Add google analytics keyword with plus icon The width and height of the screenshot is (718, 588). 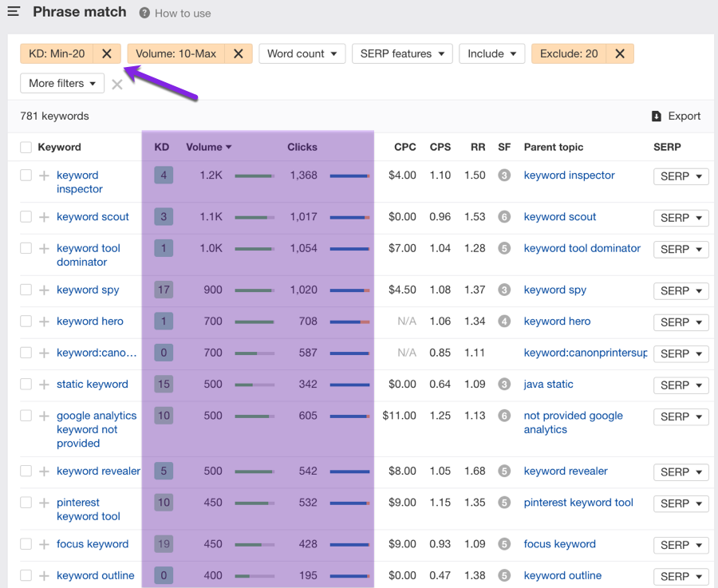[x=44, y=416]
